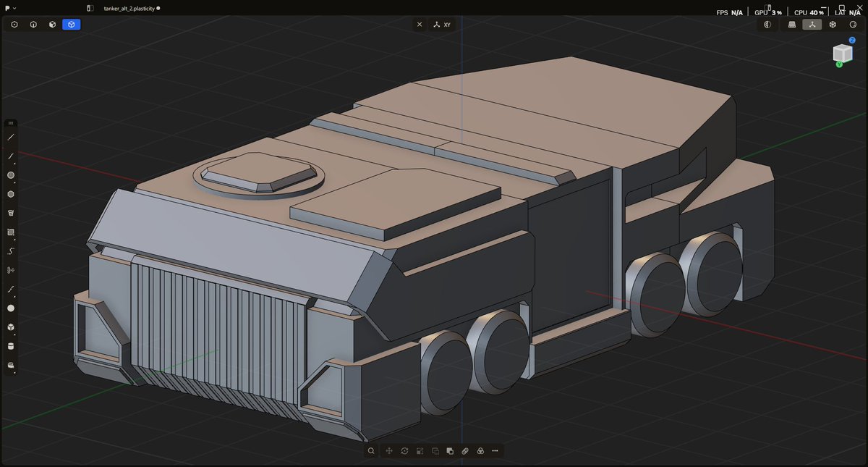Activate the Rotate command in bottom bar

404,450
